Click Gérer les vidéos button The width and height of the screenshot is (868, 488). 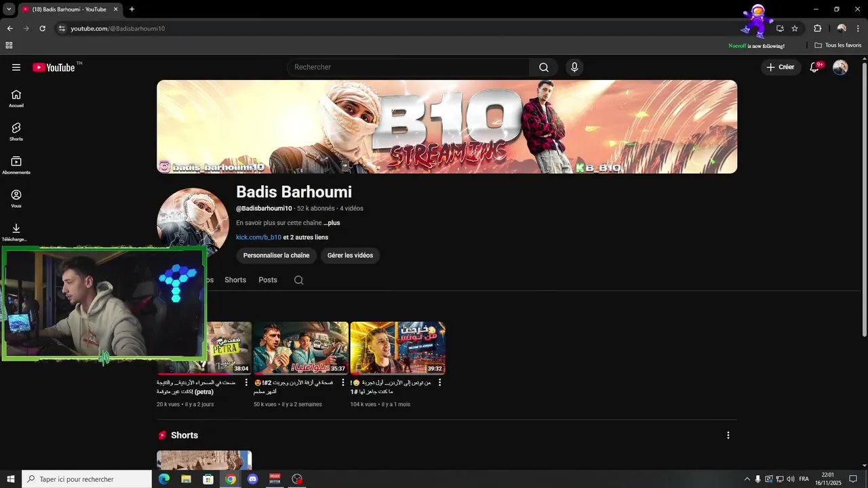[x=350, y=256]
